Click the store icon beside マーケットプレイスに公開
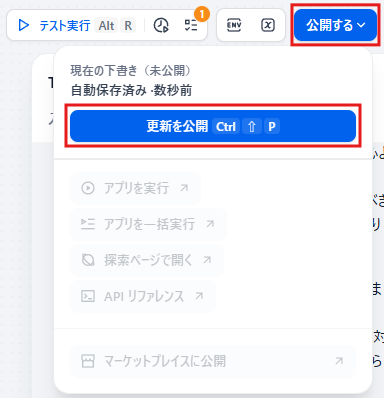The image size is (384, 398). click(88, 361)
